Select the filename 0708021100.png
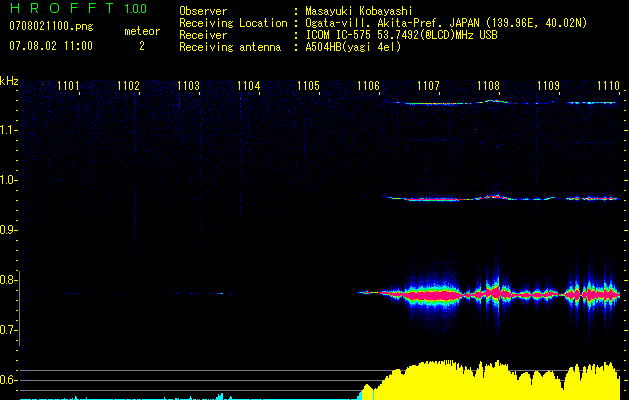The height and width of the screenshot is (400, 629). tap(51, 26)
